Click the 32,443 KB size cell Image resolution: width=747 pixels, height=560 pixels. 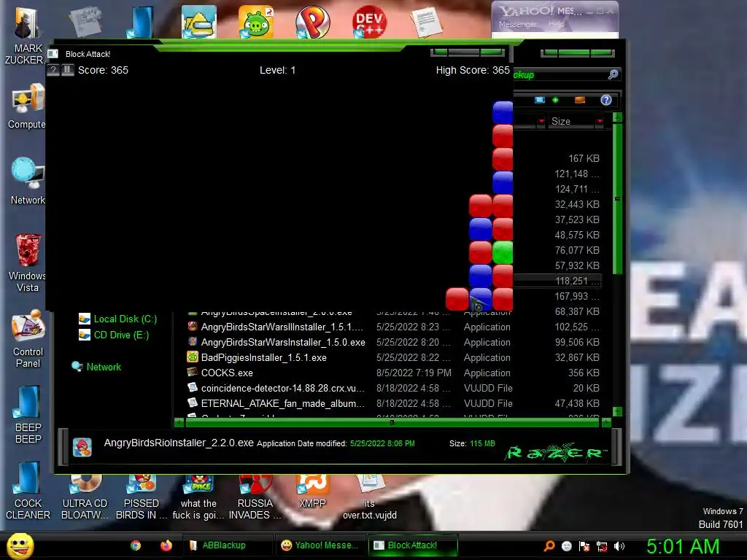pyautogui.click(x=577, y=204)
